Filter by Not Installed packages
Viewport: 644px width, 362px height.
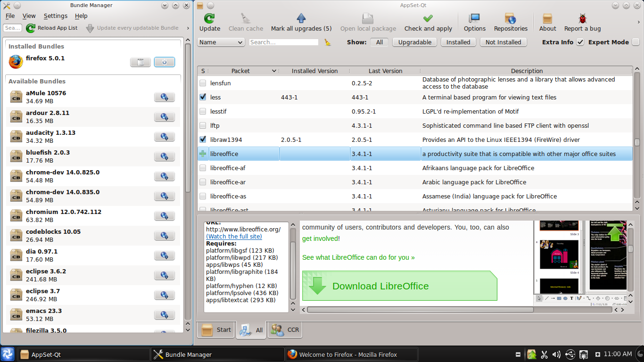503,42
